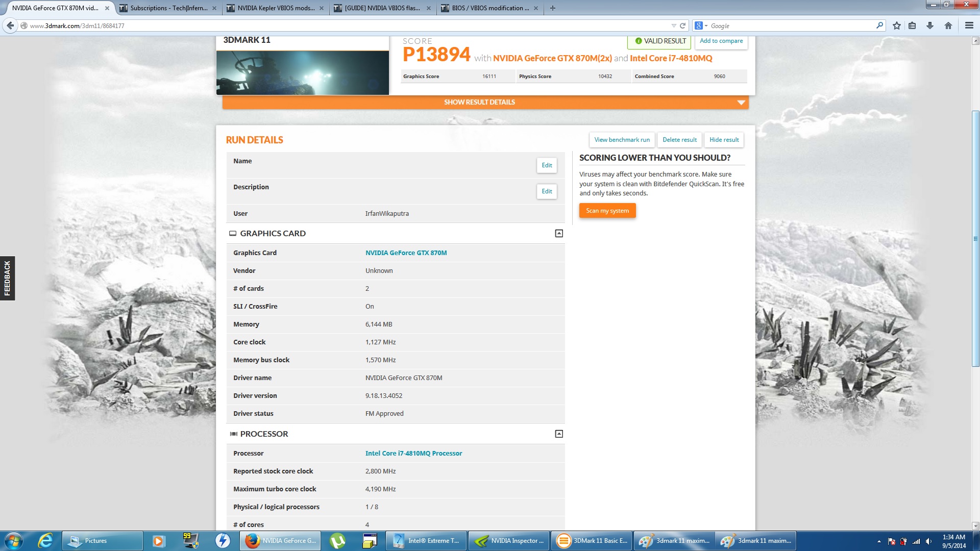Open the Google search engine selector dropdown
The image size is (980, 551).
(701, 26)
